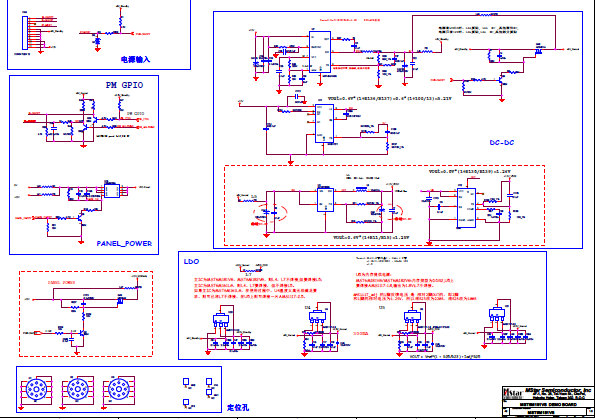
Task: Select the PANEL_POWER block label
Action: pyautogui.click(x=124, y=243)
